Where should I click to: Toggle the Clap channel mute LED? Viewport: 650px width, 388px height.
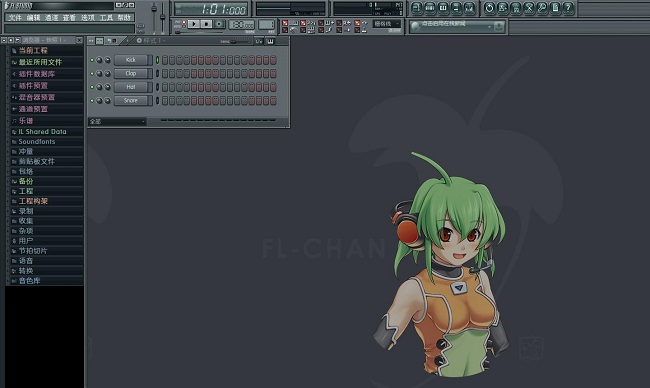pyautogui.click(x=92, y=73)
